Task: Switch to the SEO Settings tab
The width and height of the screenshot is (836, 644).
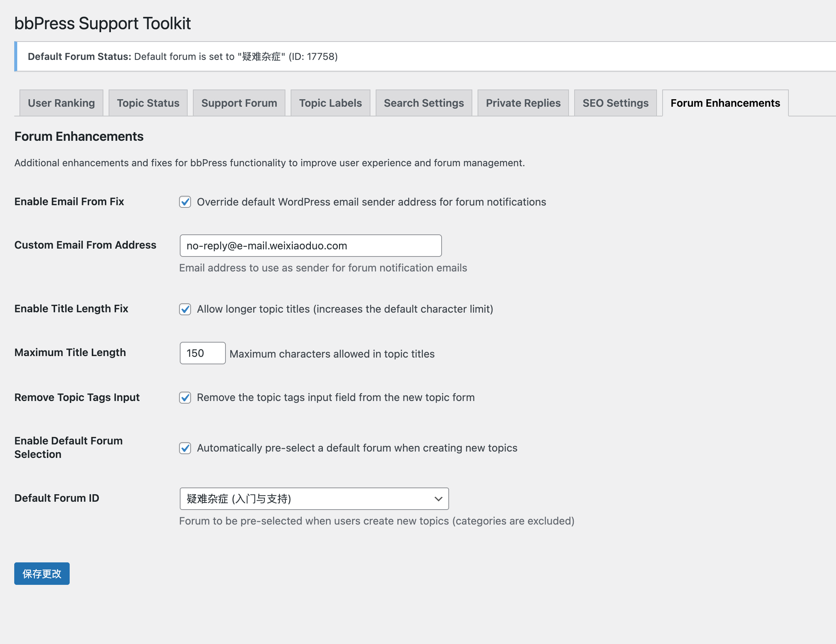Action: pos(615,103)
